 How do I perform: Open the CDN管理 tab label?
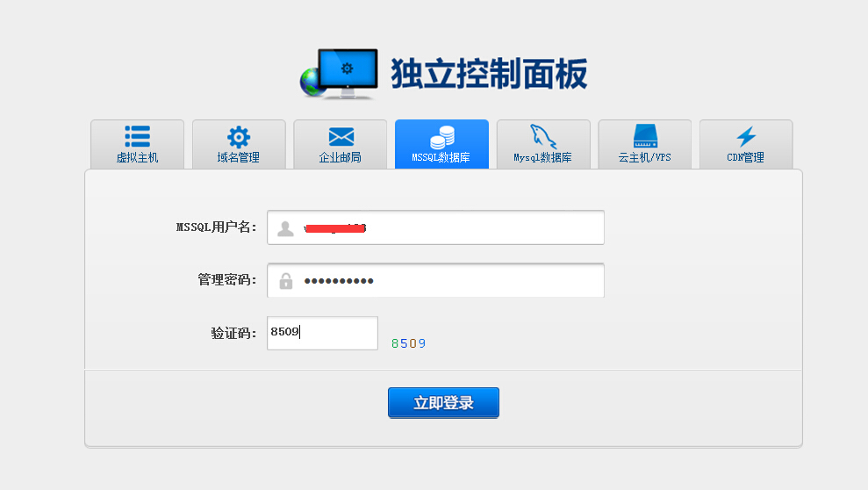(746, 158)
